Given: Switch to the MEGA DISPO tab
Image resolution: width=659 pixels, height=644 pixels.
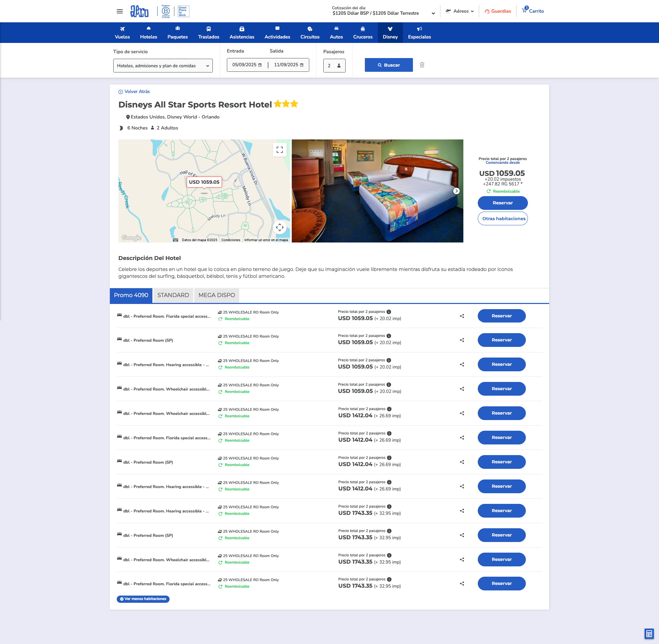Looking at the screenshot, I should tap(217, 295).
